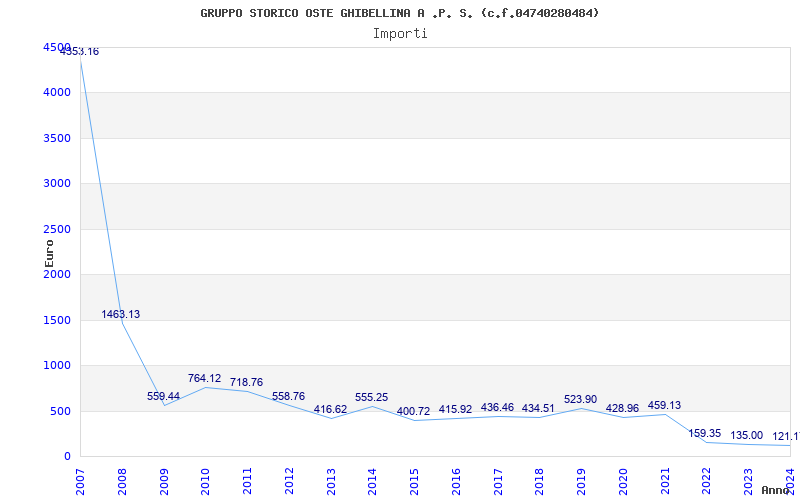Screen dimensions: 800x500
Task: Click the Anno x-axis title
Action: coord(776,490)
